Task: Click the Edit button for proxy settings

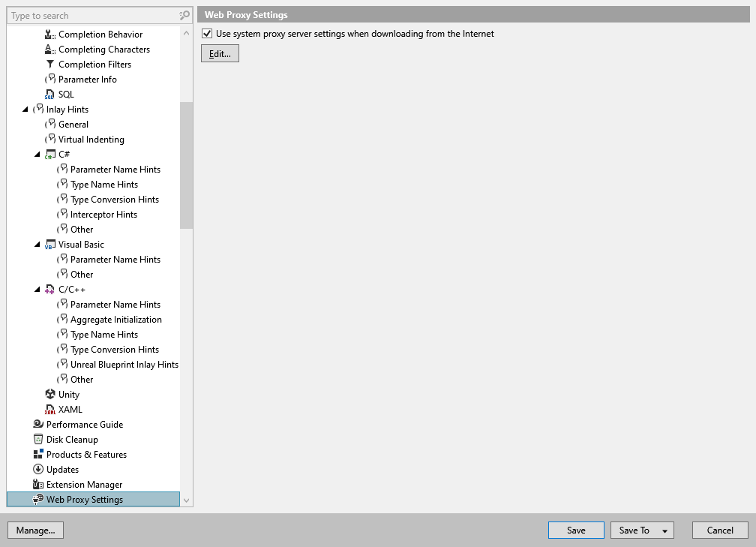Action: pos(219,53)
